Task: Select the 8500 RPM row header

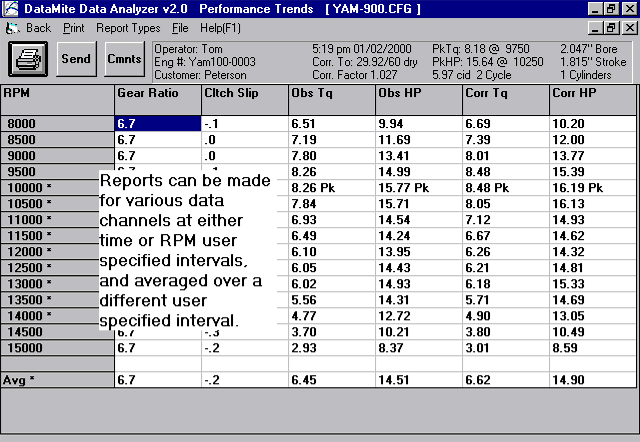Action: [x=58, y=140]
